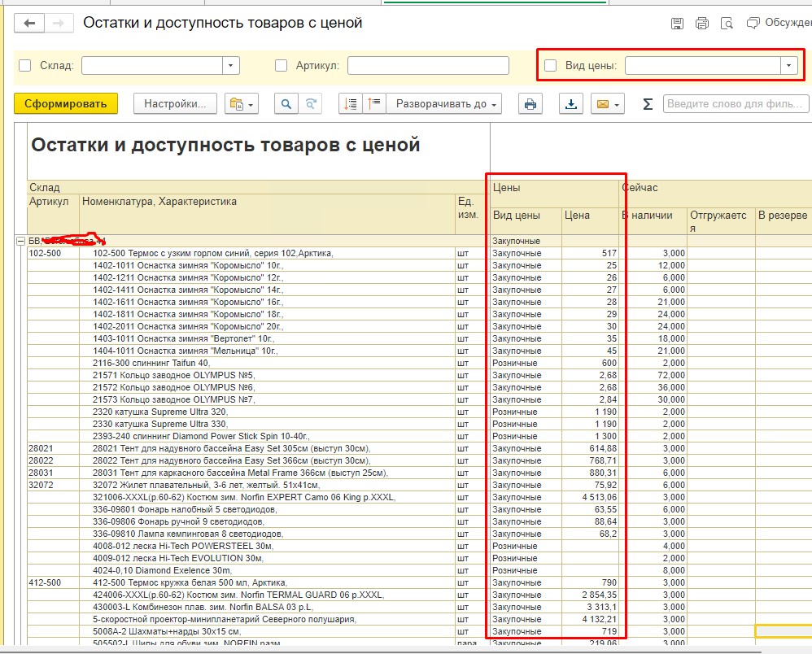Enable the Склад filter checkbox
812x654 pixels.
(x=24, y=66)
